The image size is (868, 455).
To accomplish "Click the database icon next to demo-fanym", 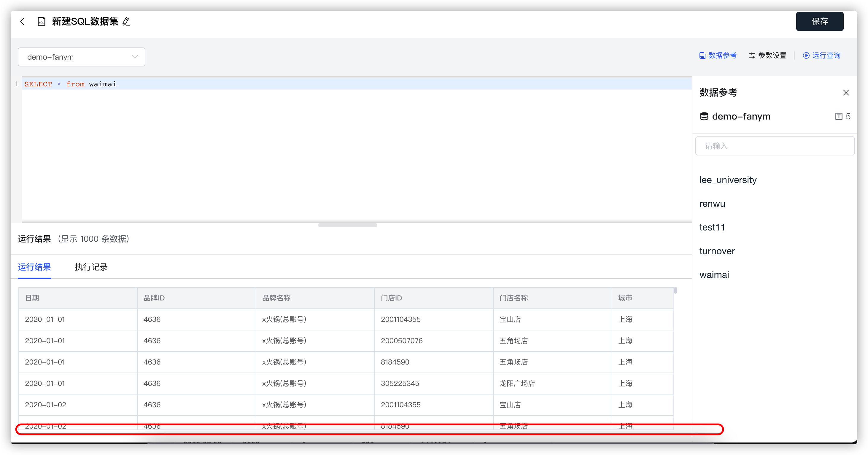I will 704,117.
